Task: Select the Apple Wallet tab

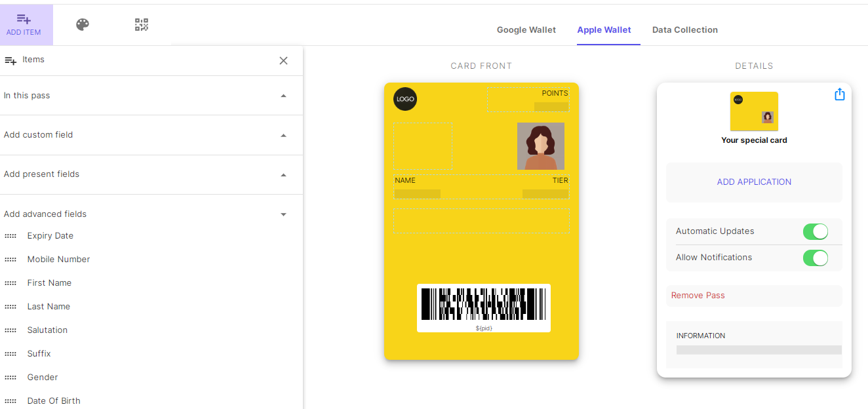Action: 604,29
